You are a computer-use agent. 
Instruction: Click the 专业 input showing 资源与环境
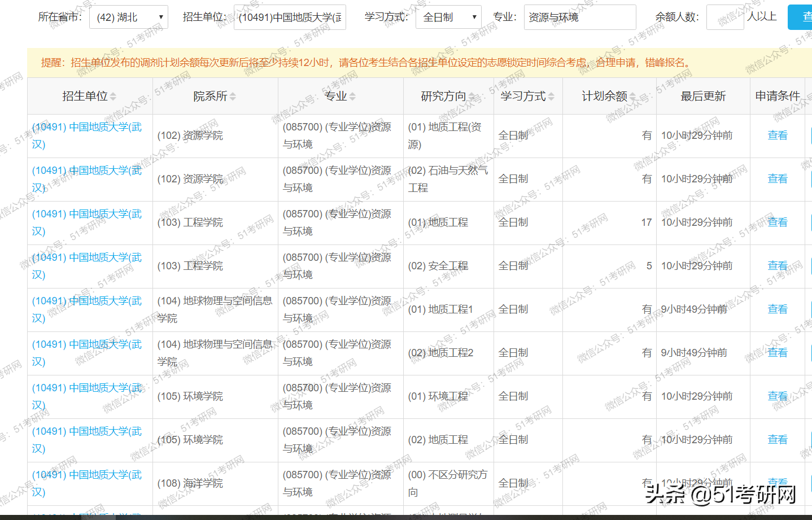click(579, 17)
